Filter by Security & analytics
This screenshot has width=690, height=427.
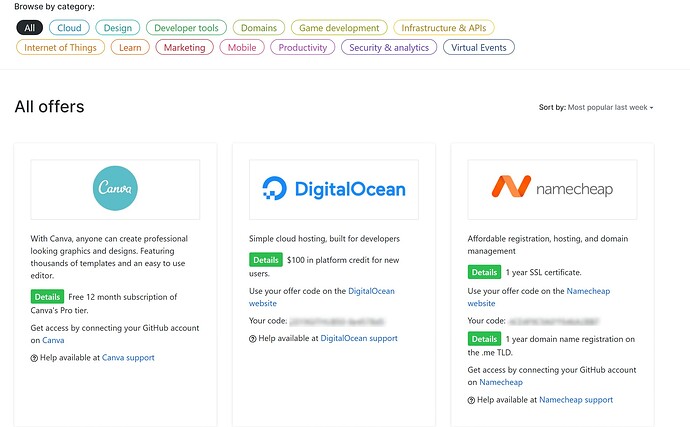pyautogui.click(x=389, y=48)
